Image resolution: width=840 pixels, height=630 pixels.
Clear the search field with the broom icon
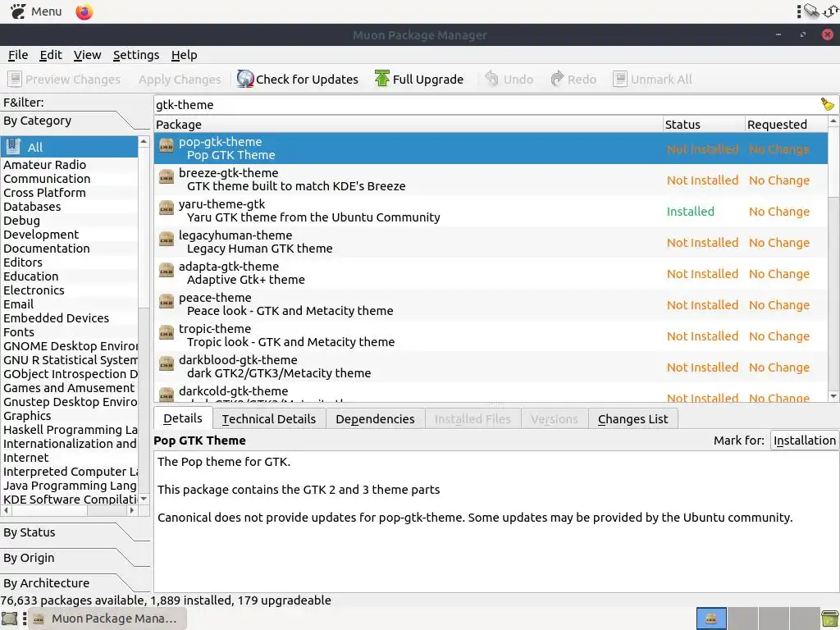click(x=827, y=104)
